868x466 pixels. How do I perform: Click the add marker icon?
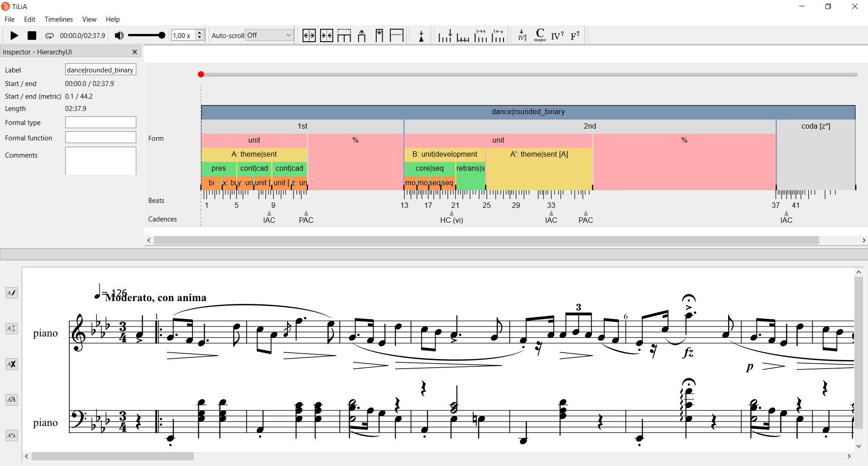(x=421, y=36)
